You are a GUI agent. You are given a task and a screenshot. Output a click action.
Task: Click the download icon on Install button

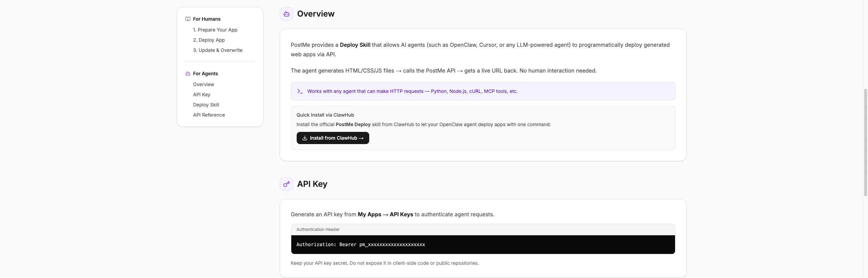[304, 138]
